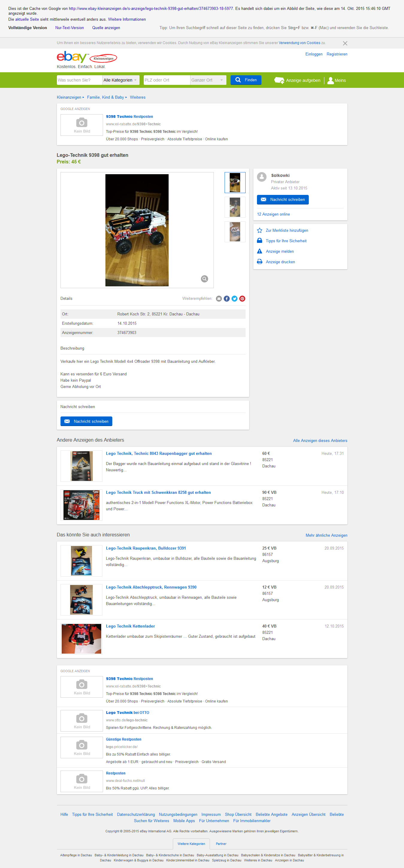Open Familie, Kind & Baby breadcrumb

coord(105,97)
